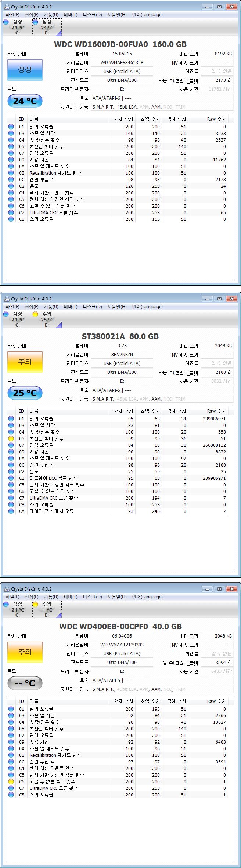Click status circle for C7 UltraDMA CRC, WD1600JB
The height and width of the screenshot is (868, 241).
pos(11,212)
